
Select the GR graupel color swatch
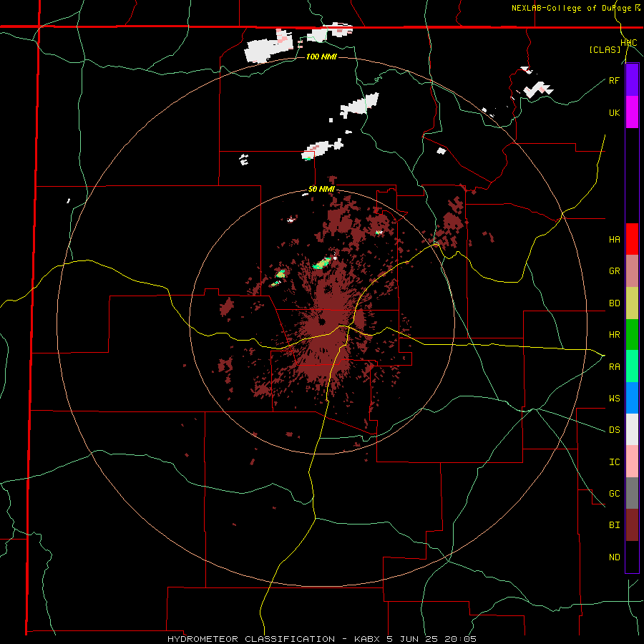pos(632,271)
